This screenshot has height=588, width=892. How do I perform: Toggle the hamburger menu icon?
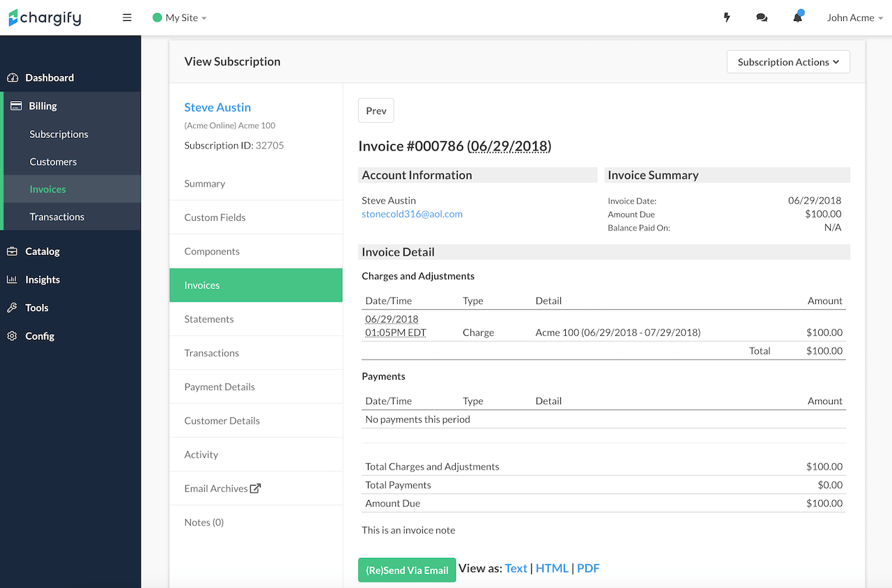pyautogui.click(x=127, y=17)
